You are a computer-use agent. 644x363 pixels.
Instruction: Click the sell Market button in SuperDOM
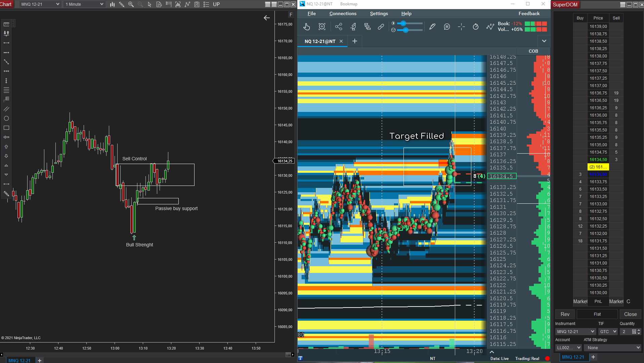pyautogui.click(x=616, y=301)
